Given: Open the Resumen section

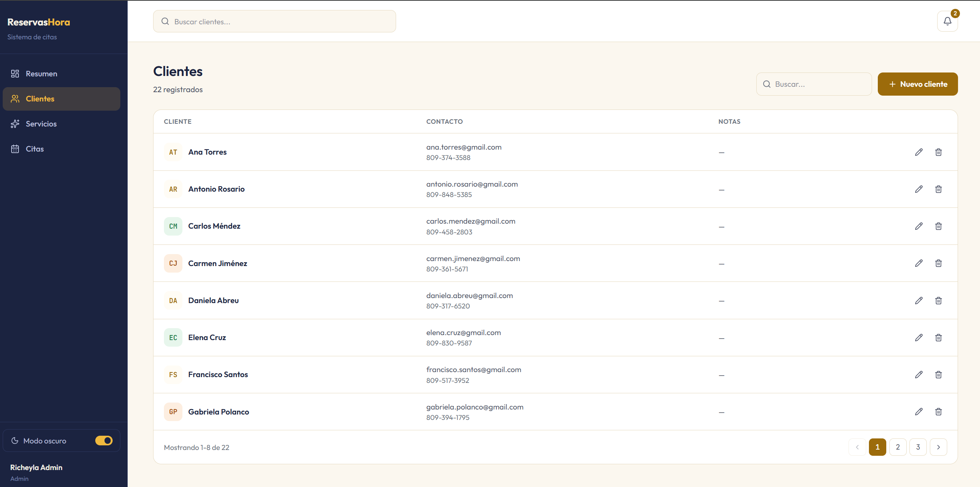Looking at the screenshot, I should [x=61, y=74].
